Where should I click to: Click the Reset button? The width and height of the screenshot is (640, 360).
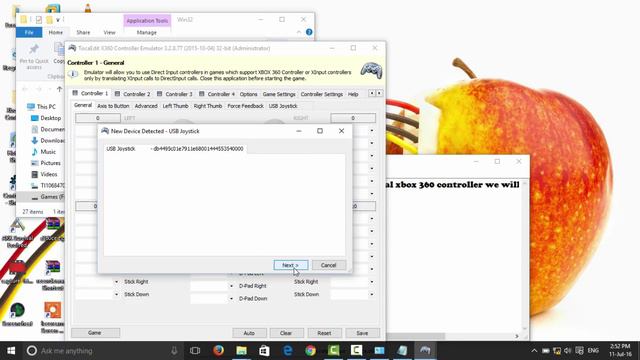point(324,333)
